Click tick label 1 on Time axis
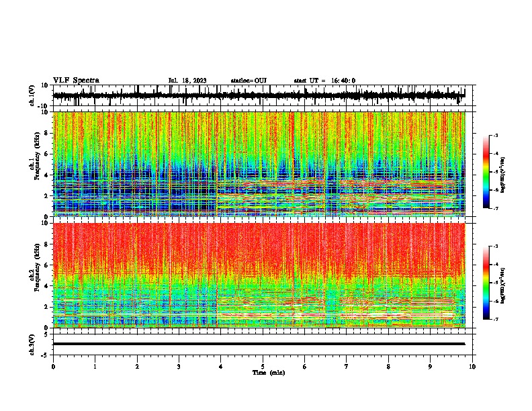 pyautogui.click(x=95, y=367)
